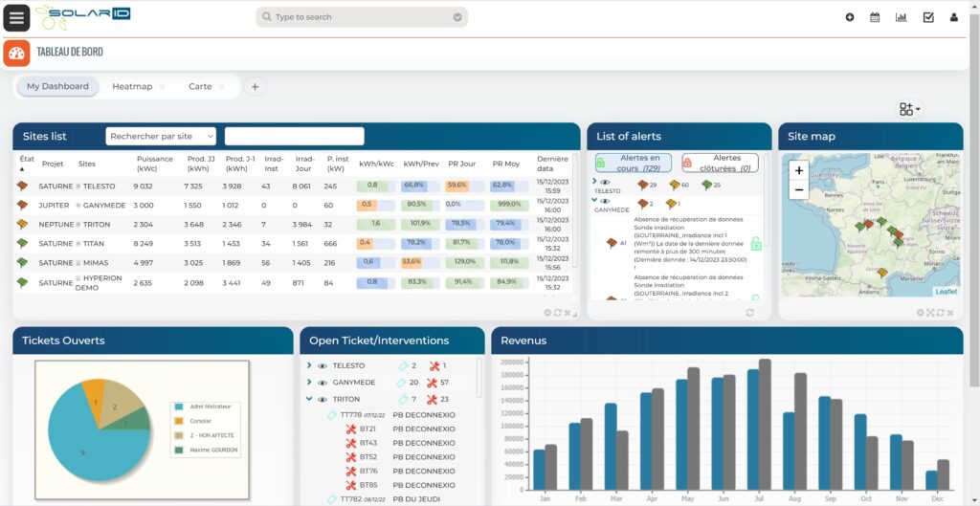This screenshot has height=506, width=980.
Task: Select the Alertes en cours (129) filter
Action: coord(634,163)
